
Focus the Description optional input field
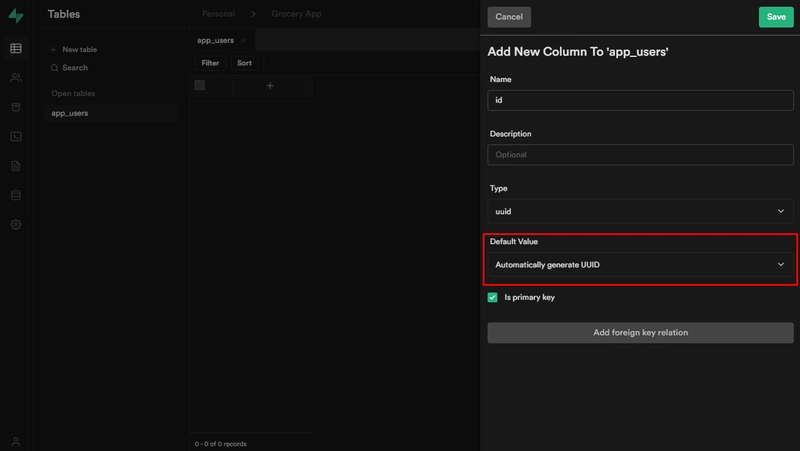tap(640, 155)
